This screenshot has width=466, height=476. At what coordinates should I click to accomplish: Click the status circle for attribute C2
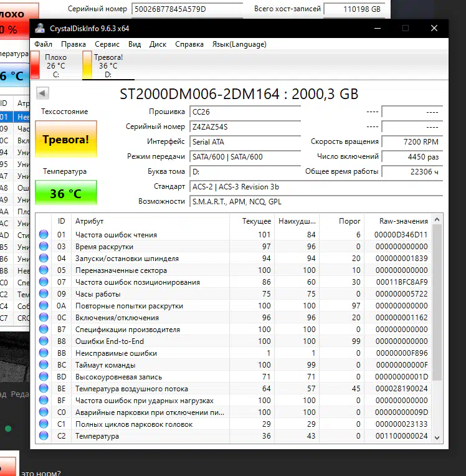(44, 436)
